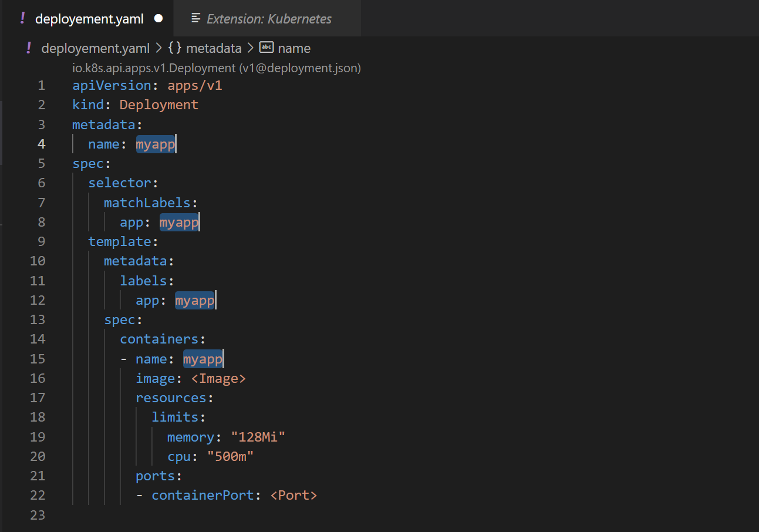Click the spec key on line 13
Viewport: 759px width, 532px height.
(x=120, y=319)
